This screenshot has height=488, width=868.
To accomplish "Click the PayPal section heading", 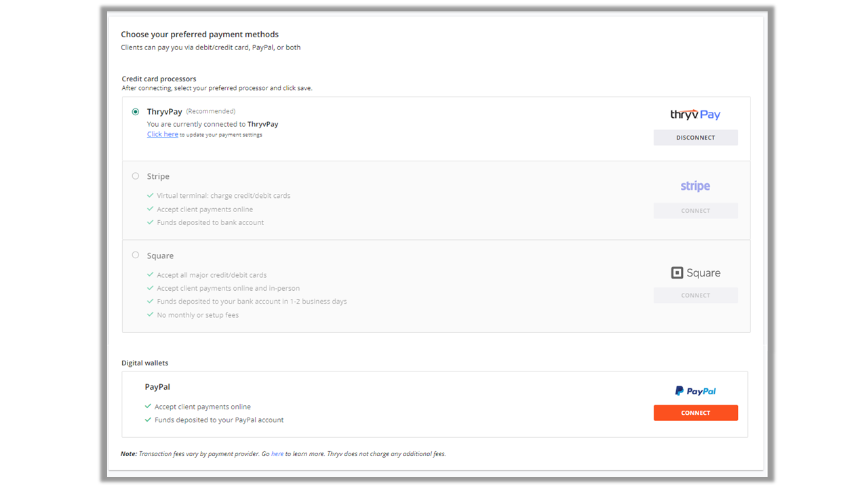I will [x=157, y=387].
